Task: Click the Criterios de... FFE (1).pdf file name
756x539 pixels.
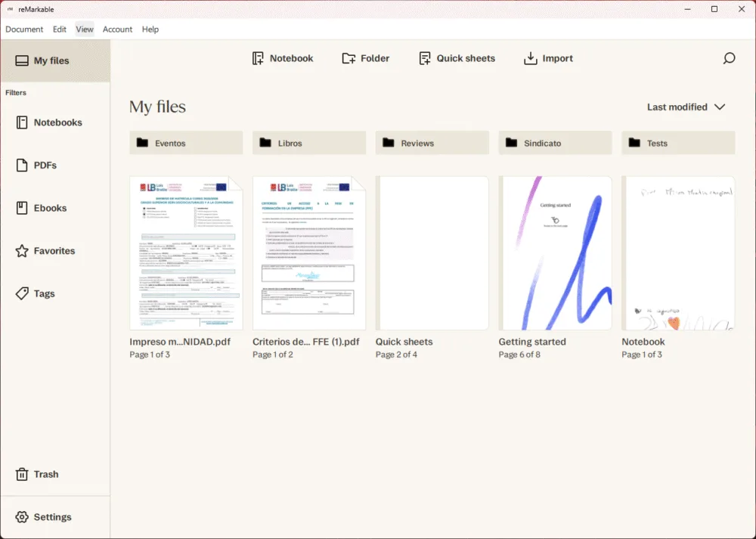Action: 306,342
